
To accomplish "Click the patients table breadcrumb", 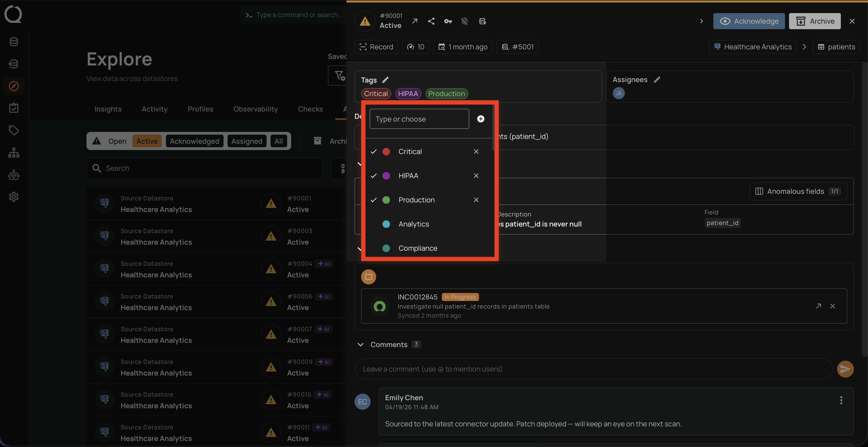I will [x=836, y=47].
